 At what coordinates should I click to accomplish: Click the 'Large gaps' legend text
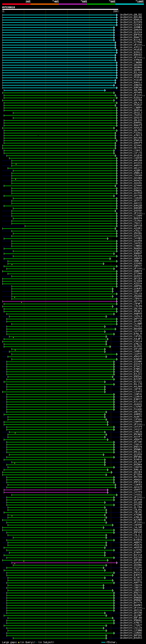pyautogui.click(x=10, y=642)
